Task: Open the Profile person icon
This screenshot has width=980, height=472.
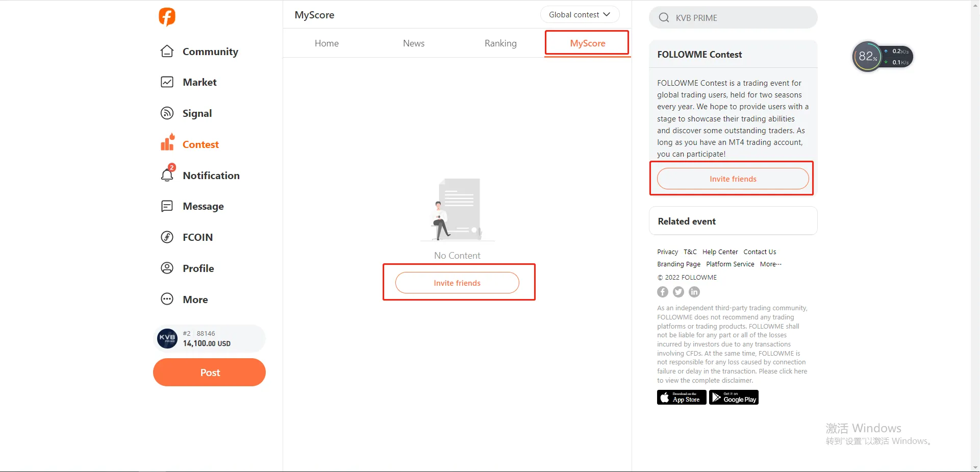Action: [x=167, y=268]
